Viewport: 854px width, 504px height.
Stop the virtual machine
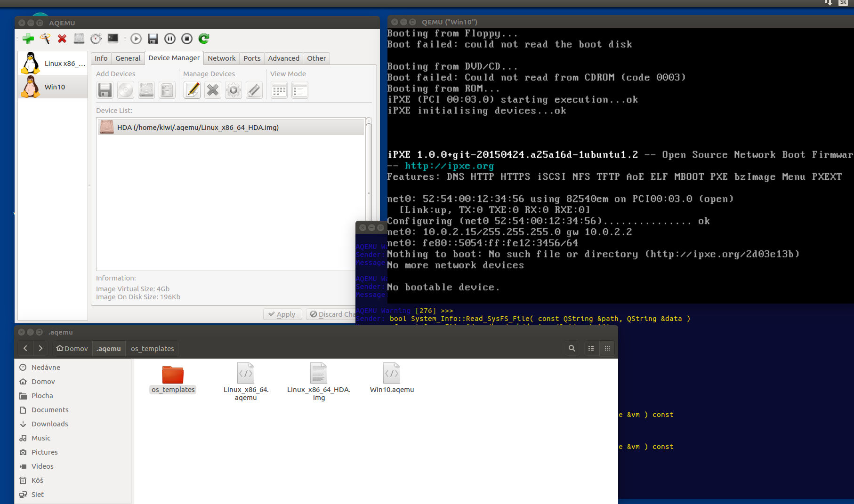(187, 39)
